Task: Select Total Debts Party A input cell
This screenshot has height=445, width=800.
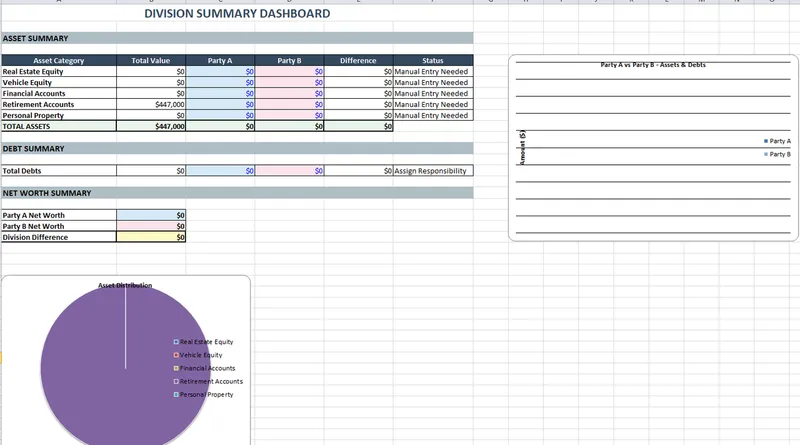Action: tap(220, 170)
